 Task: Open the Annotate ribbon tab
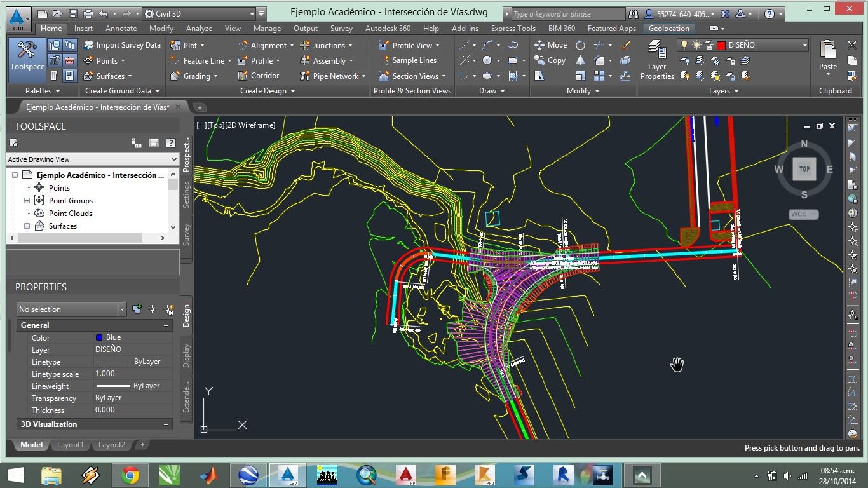pyautogui.click(x=121, y=29)
